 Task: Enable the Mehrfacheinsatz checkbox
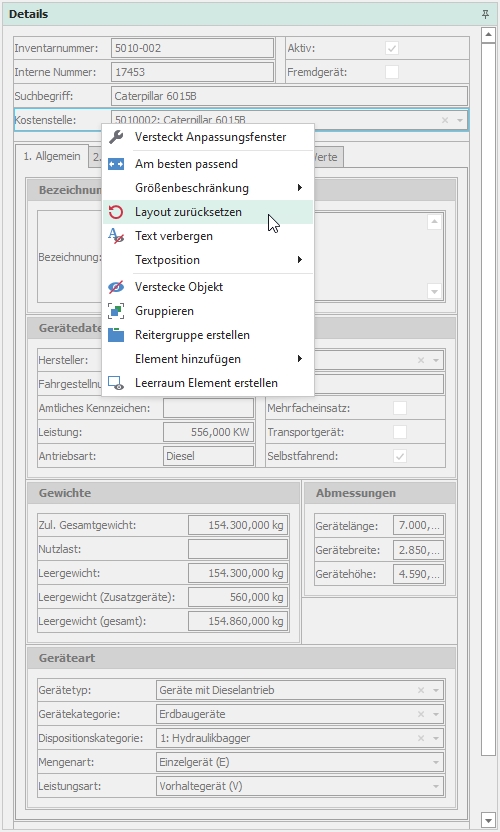[400, 408]
